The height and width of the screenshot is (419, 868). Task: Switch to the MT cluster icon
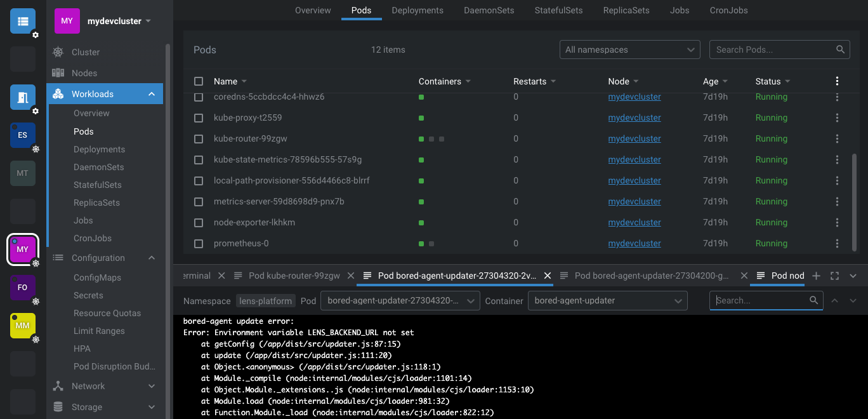tap(23, 173)
